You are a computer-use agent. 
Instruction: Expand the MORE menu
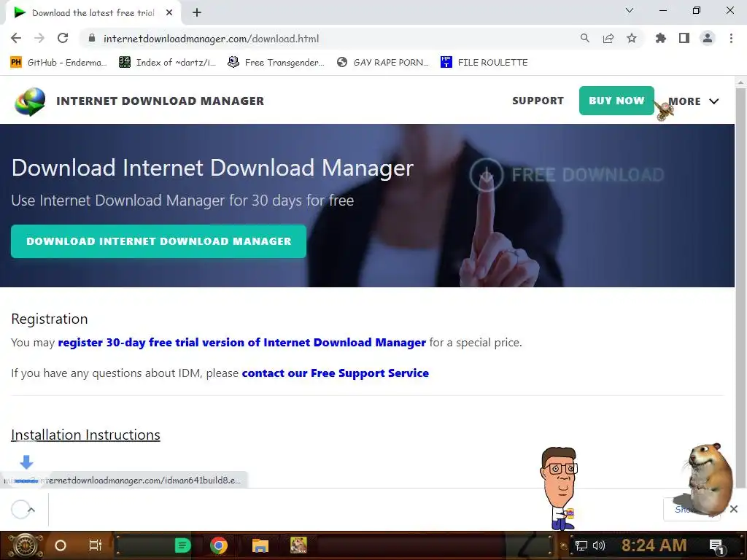[694, 101]
